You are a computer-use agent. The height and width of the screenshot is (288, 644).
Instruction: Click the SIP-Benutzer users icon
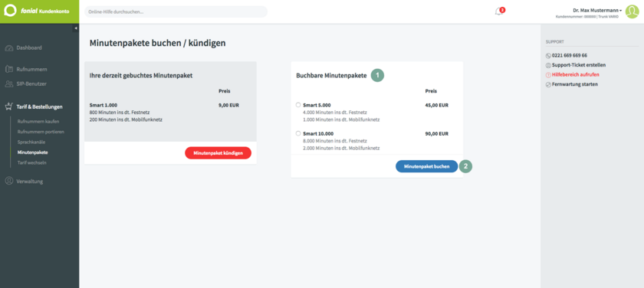click(9, 84)
